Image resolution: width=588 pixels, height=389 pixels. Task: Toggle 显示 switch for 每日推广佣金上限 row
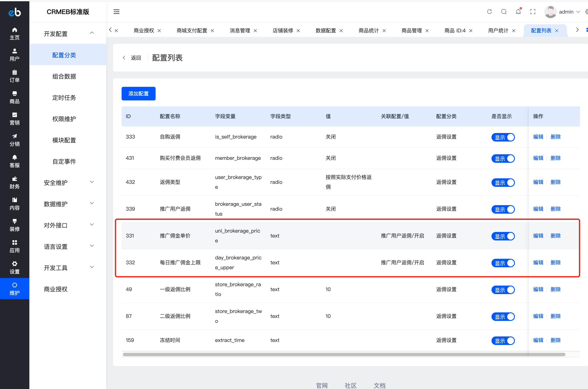pos(503,263)
